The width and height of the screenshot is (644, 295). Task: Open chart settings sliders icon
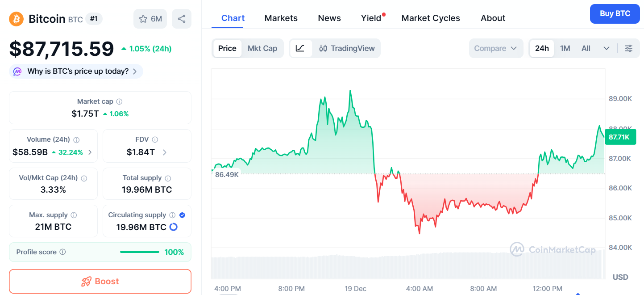pyautogui.click(x=628, y=48)
